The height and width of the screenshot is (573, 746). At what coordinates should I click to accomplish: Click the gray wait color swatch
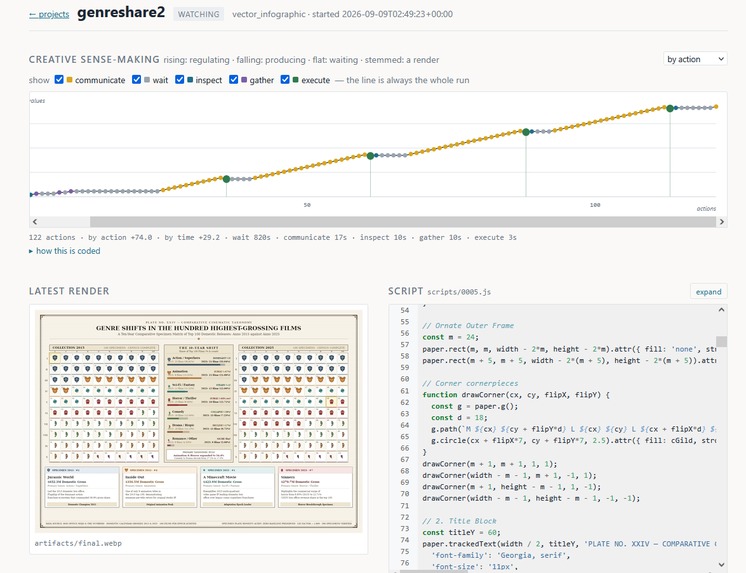click(147, 80)
